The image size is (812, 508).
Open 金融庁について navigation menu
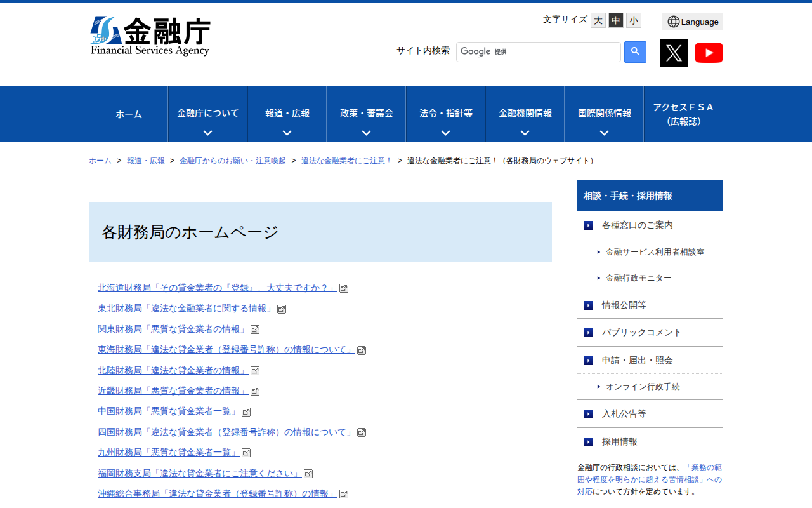pos(208,114)
